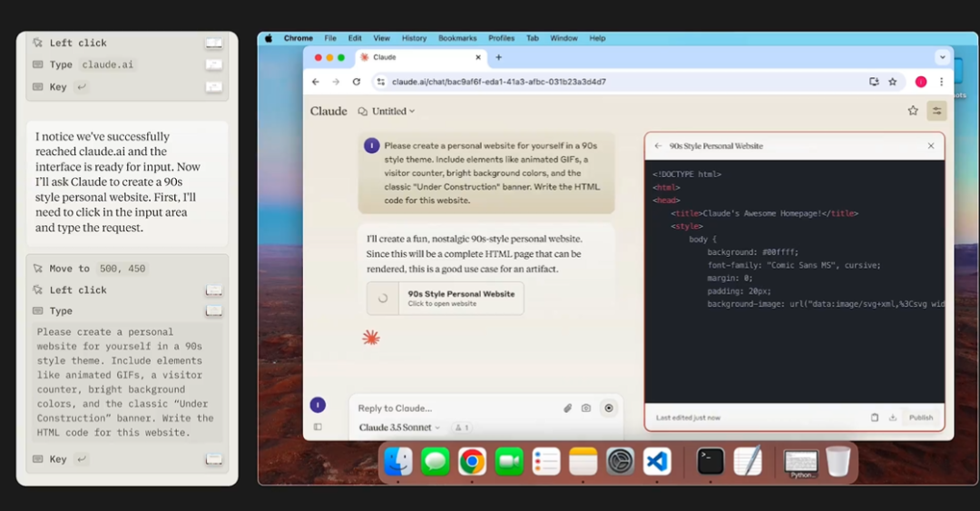View site information icon in address bar
The height and width of the screenshot is (511, 980).
click(380, 82)
